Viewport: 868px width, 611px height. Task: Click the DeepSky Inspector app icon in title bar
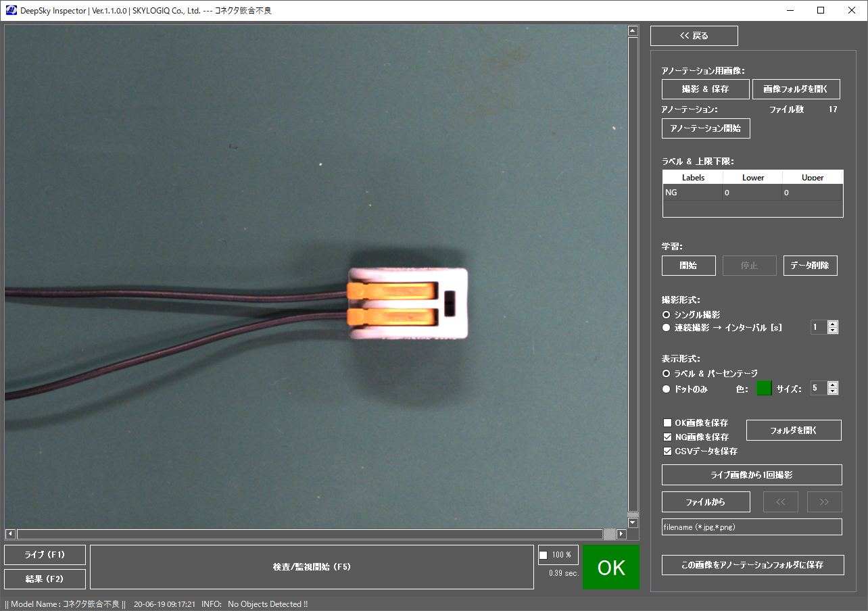[11, 10]
